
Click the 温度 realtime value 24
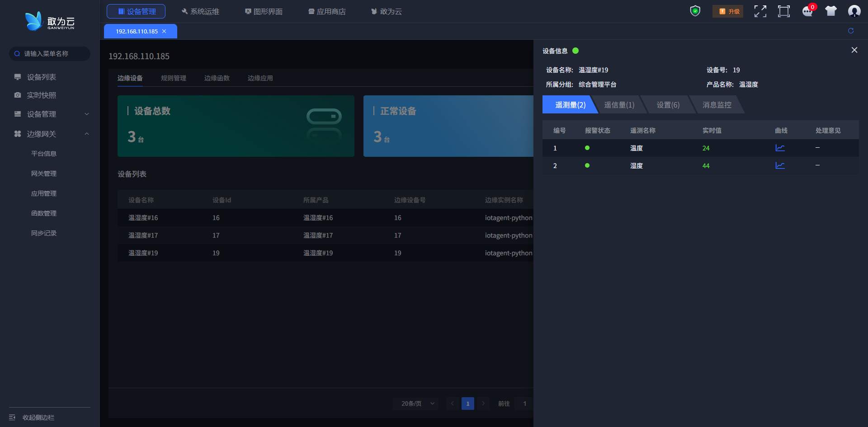pyautogui.click(x=706, y=148)
